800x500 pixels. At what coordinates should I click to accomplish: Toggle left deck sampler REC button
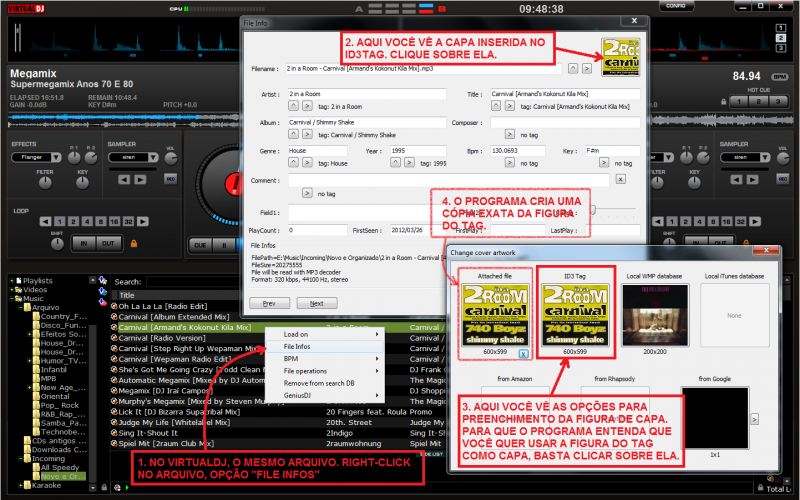[170, 179]
